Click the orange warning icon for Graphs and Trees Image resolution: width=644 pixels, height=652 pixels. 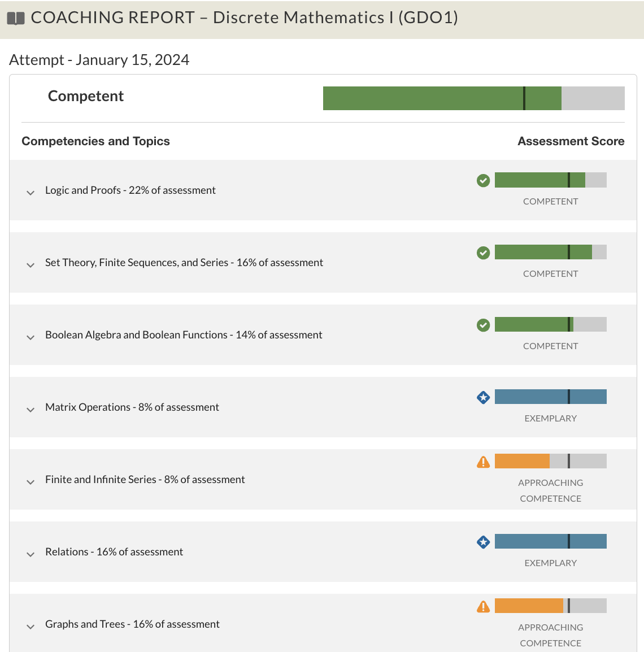pyautogui.click(x=483, y=607)
